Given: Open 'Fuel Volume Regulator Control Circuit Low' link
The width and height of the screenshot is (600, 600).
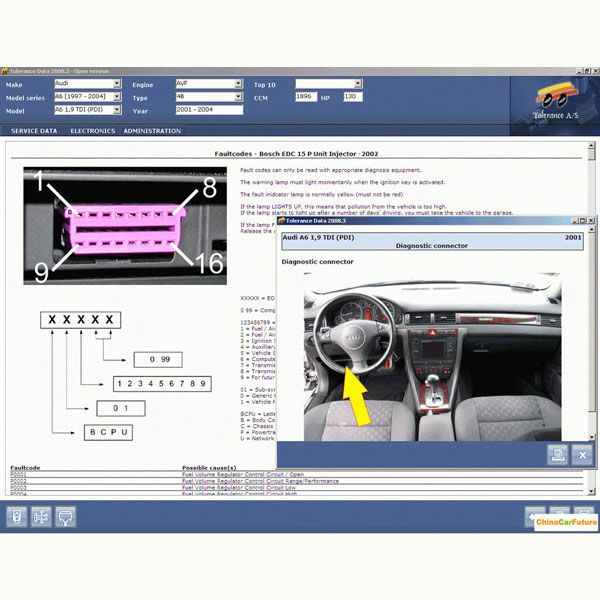Looking at the screenshot, I should tap(239, 488).
